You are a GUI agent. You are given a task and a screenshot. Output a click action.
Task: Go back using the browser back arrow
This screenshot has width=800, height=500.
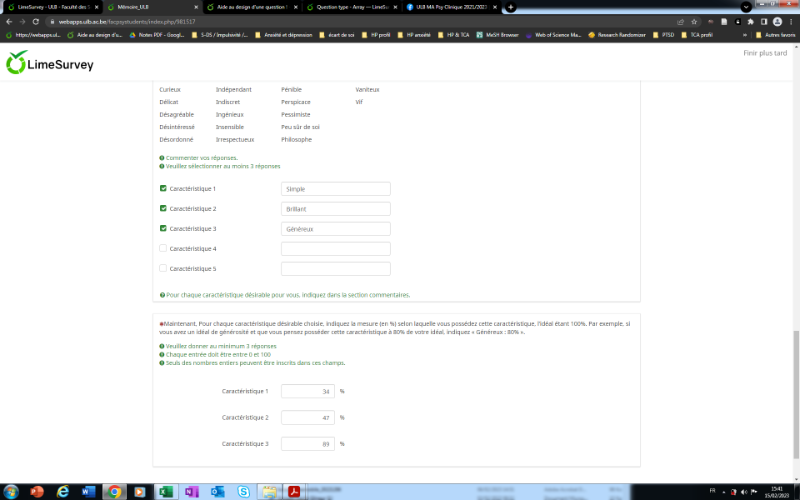[9, 21]
